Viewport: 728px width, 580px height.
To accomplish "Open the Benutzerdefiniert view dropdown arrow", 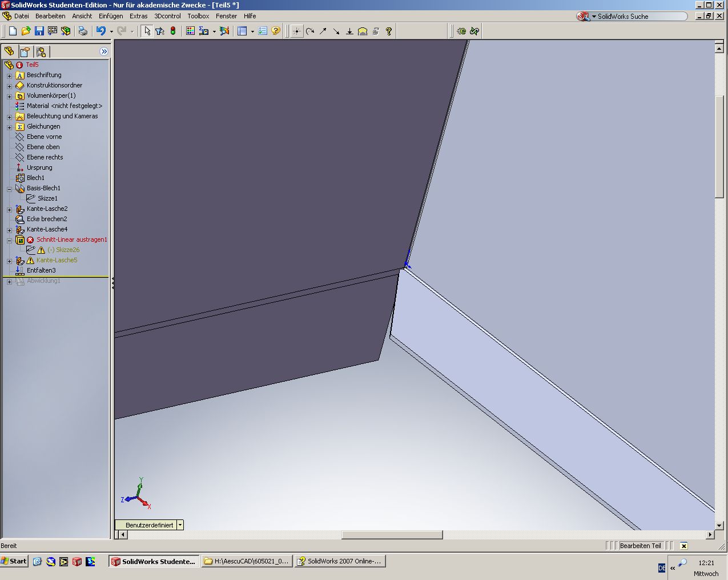I will [180, 525].
